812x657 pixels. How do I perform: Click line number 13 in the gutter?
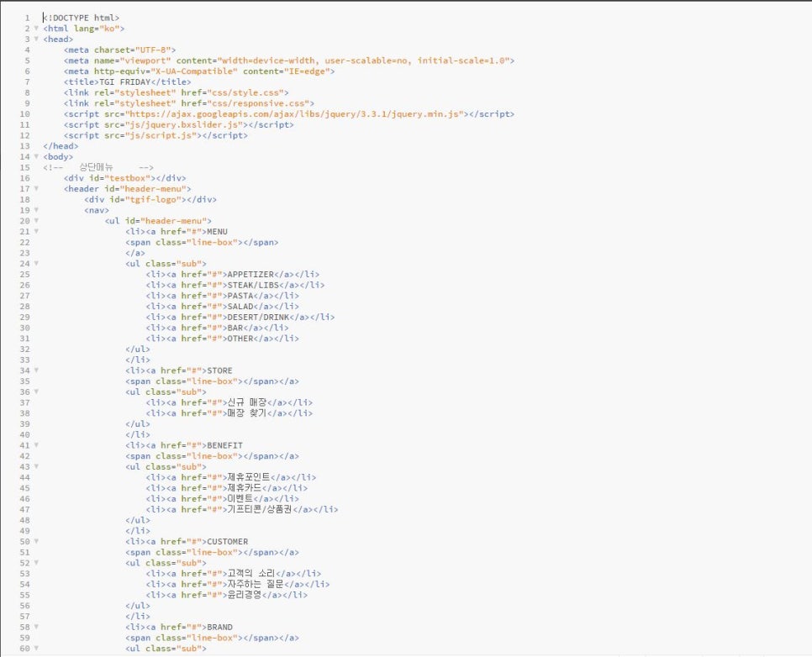[25, 146]
